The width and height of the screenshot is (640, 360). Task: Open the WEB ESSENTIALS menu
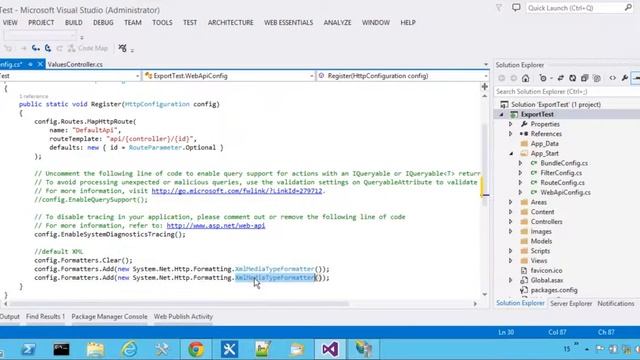tap(289, 23)
